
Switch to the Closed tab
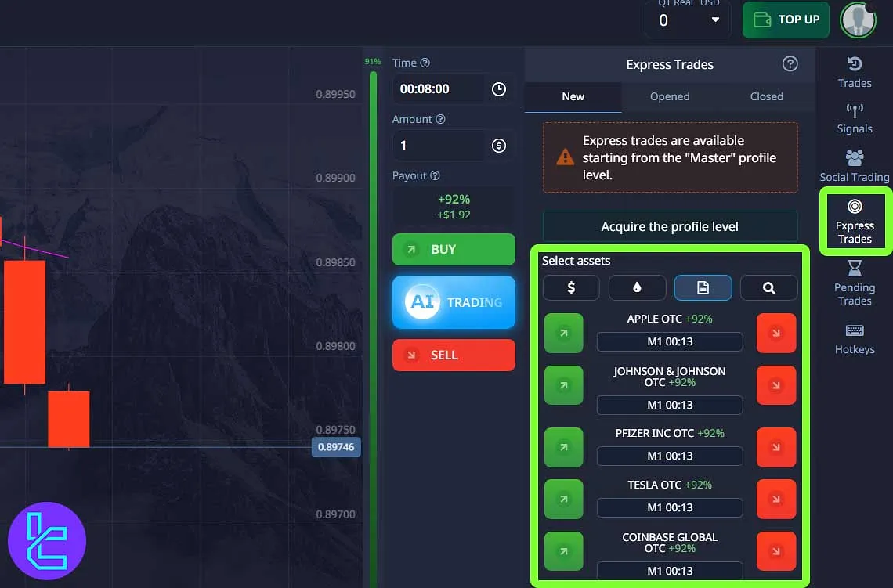pos(766,96)
